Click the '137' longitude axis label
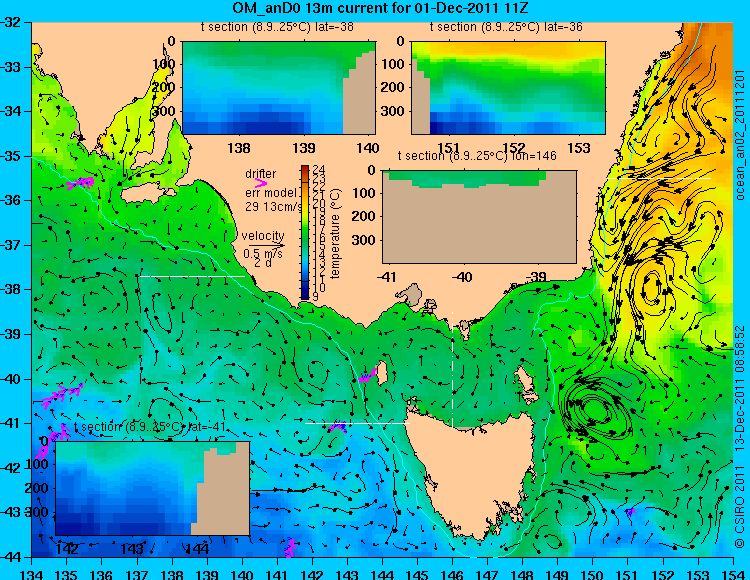 pyautogui.click(x=137, y=574)
